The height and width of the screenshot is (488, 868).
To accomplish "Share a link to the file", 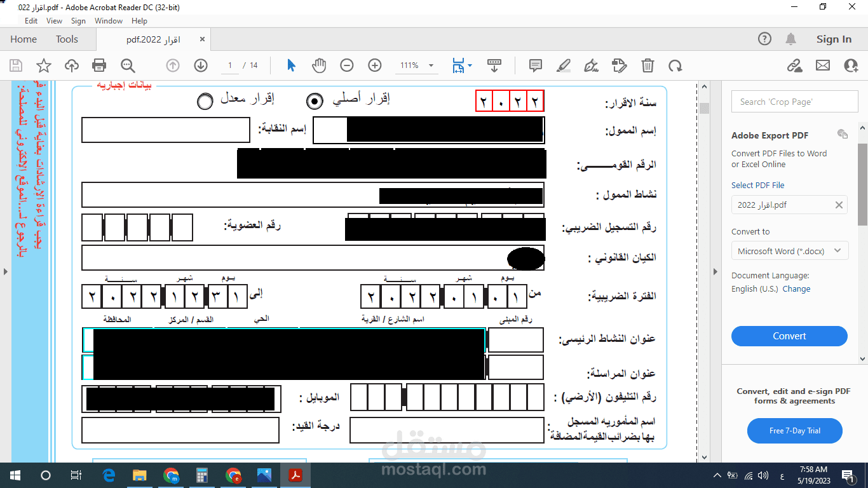I will click(x=794, y=65).
